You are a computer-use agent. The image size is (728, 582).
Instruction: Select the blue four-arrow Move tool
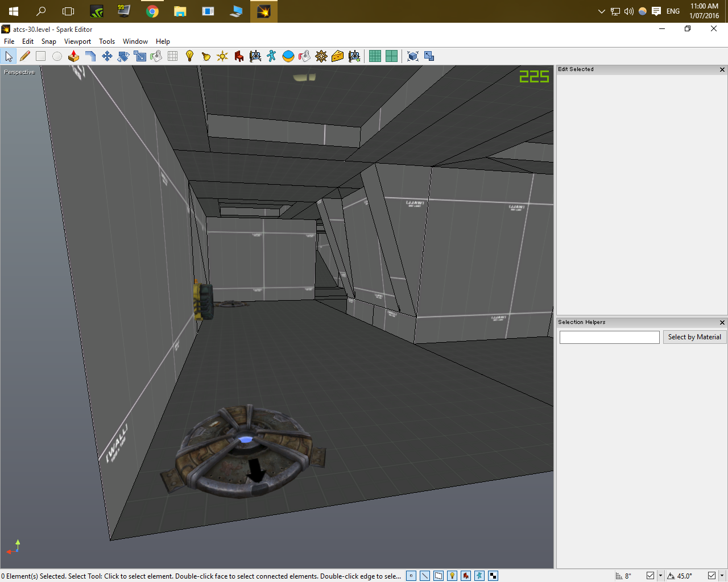click(x=106, y=56)
